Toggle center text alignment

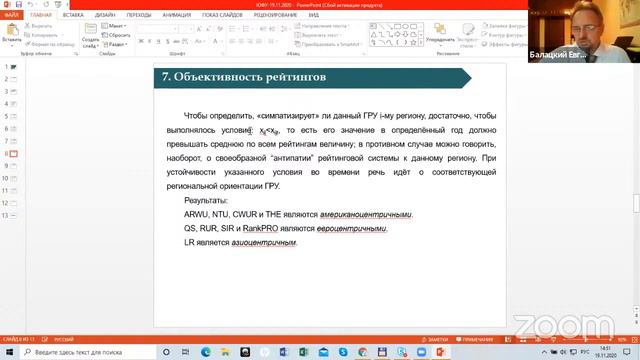[241, 41]
